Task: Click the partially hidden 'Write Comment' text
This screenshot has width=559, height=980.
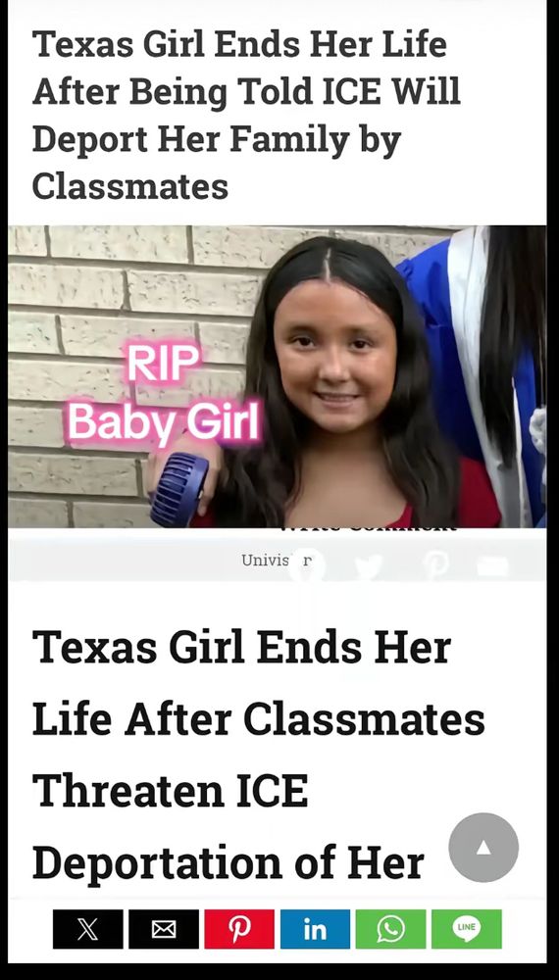Action: click(368, 527)
